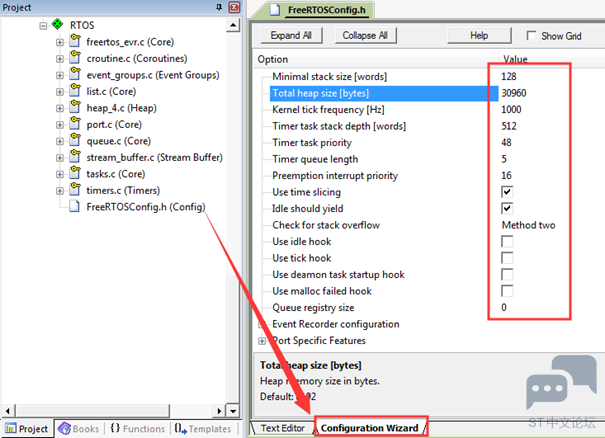Viewport: 605px width, 438px height.
Task: Expand the croutine.c node
Action: (x=60, y=59)
